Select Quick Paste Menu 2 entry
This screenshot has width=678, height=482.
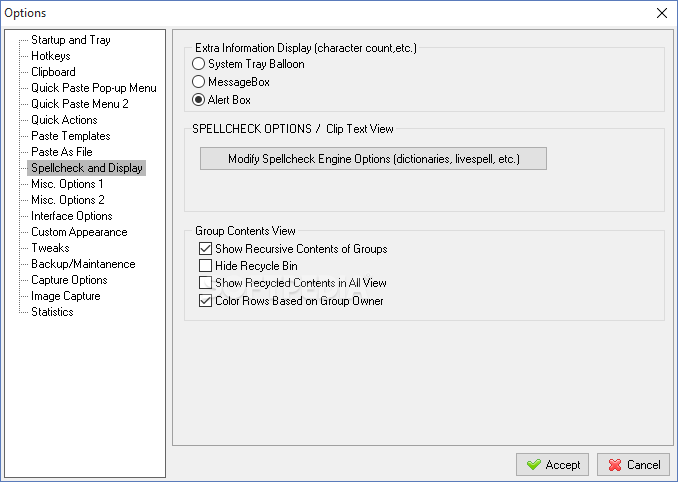pos(80,104)
